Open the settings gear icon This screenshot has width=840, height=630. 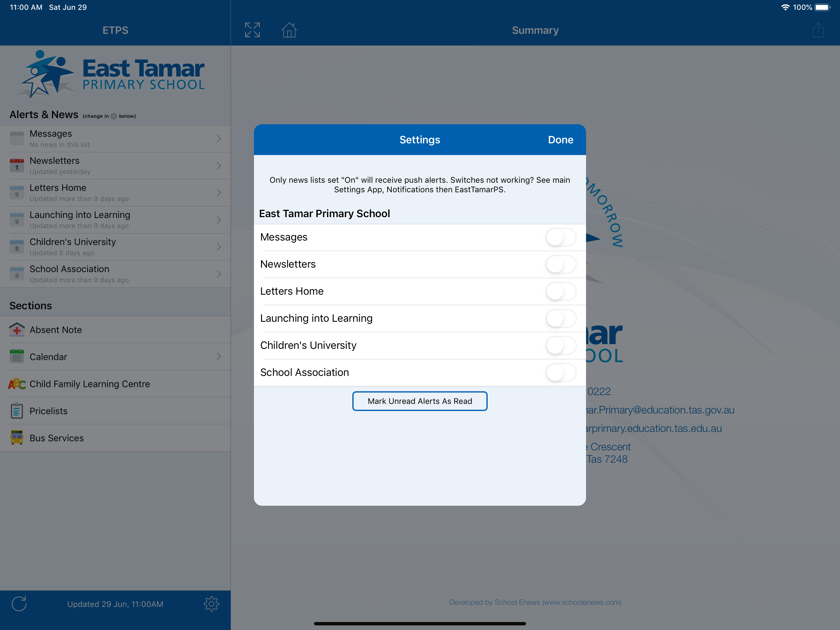coord(212,604)
